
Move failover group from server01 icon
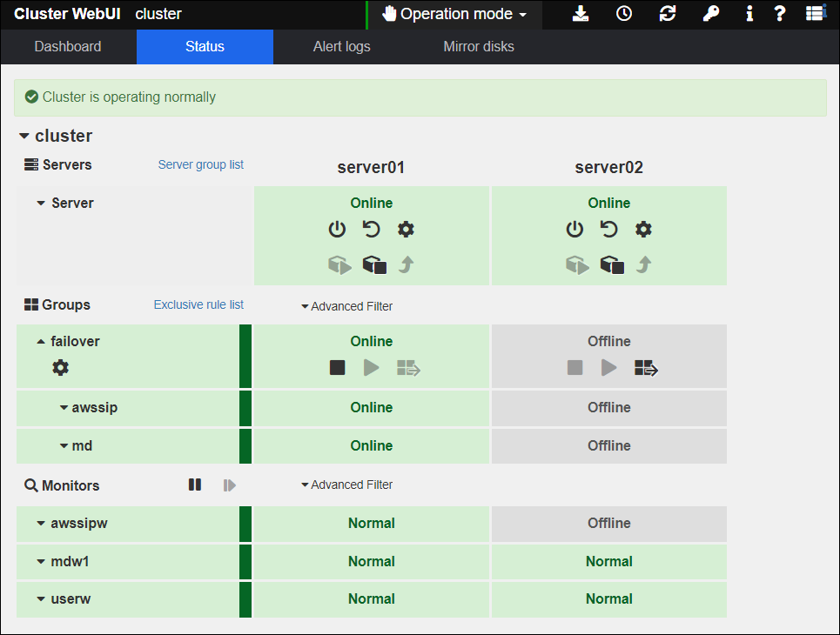pos(408,368)
